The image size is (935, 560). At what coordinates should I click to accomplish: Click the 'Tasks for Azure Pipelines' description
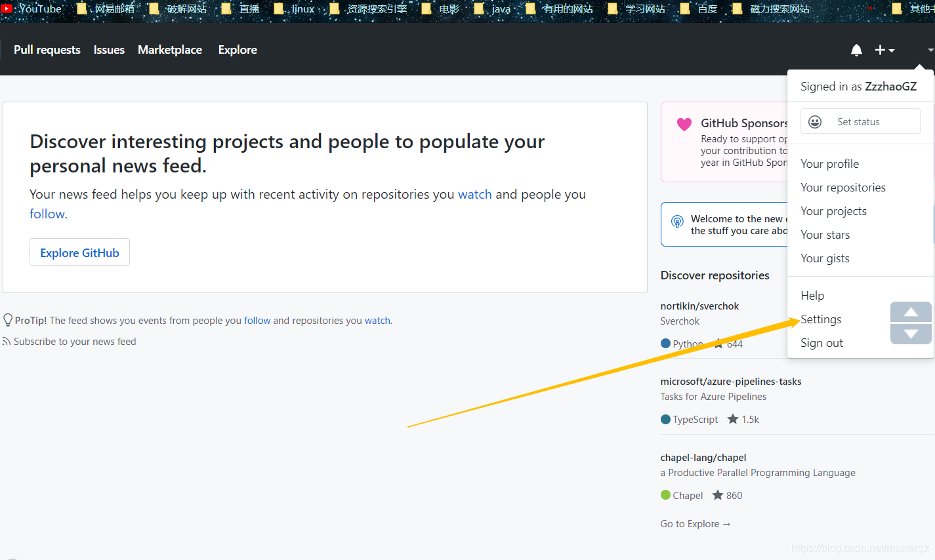[713, 397]
